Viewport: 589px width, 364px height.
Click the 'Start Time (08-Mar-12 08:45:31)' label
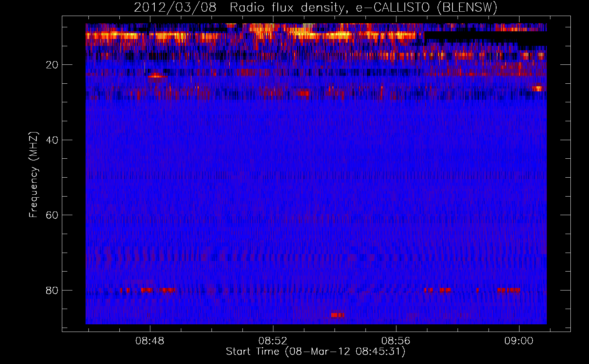pyautogui.click(x=316, y=352)
